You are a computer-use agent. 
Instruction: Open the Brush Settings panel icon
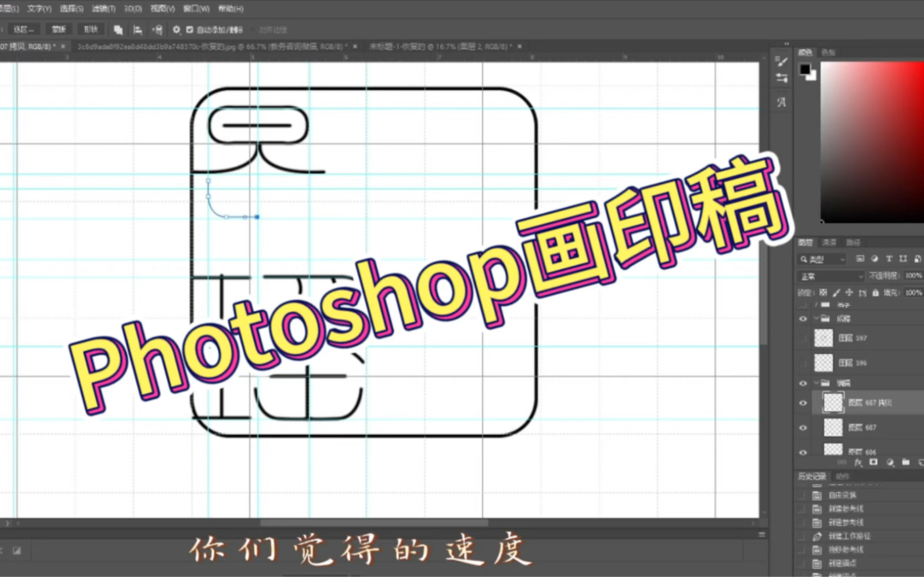pyautogui.click(x=782, y=62)
